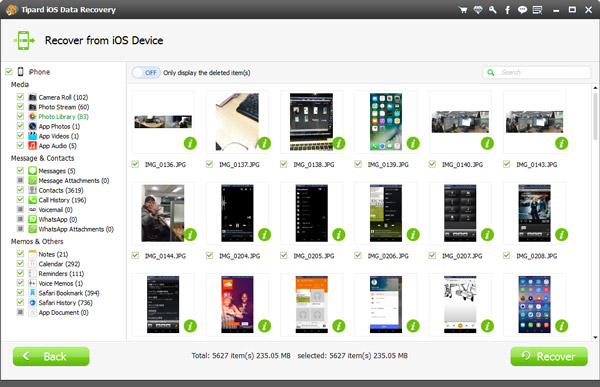Select the IMG_0144.JPG person thumbnail
Viewport: 600px width, 387px height.
tap(163, 213)
